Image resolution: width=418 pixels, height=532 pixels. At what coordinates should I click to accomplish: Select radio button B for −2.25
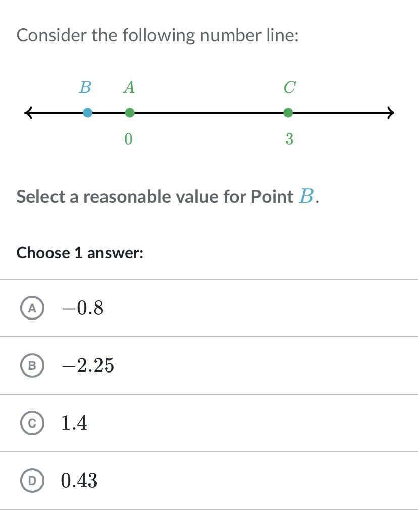(x=32, y=365)
